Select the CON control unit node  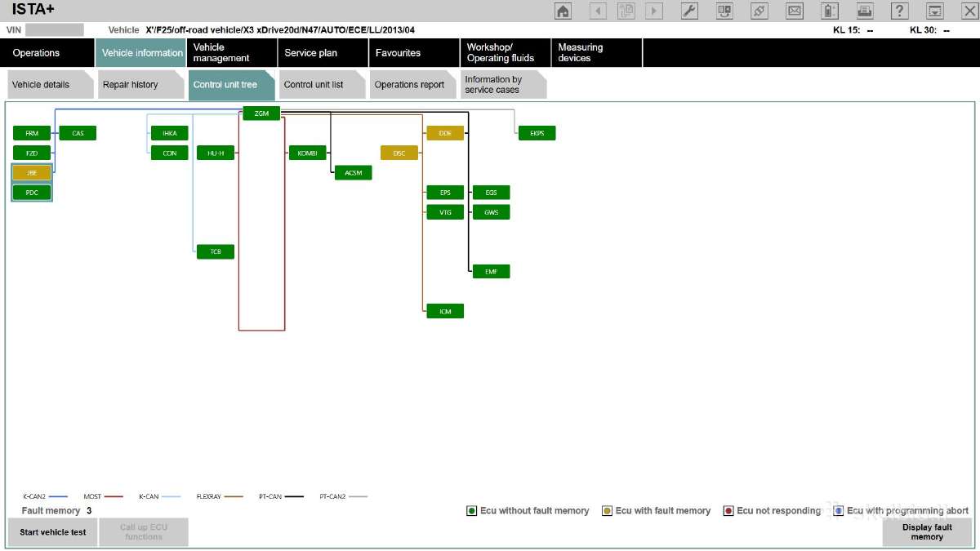170,153
